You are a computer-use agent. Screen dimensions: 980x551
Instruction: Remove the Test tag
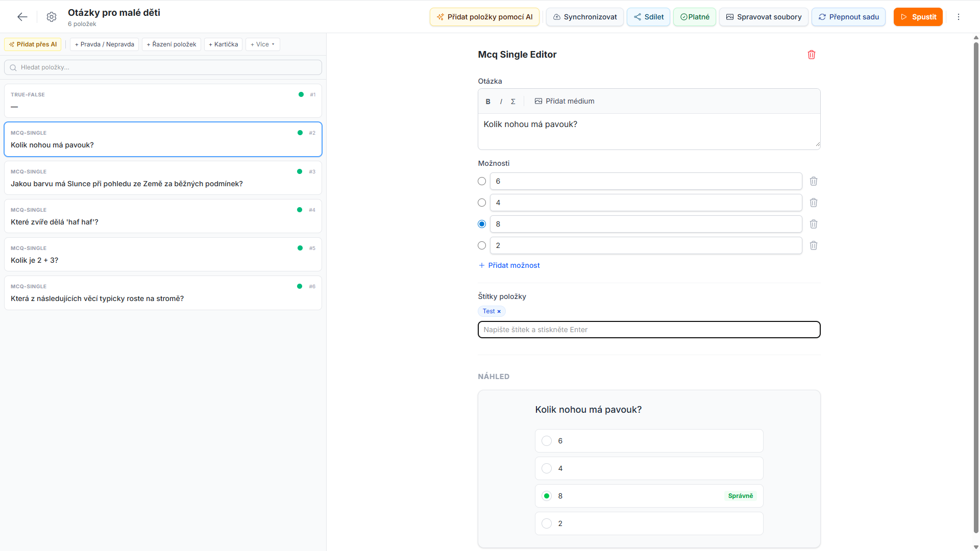[x=499, y=311]
